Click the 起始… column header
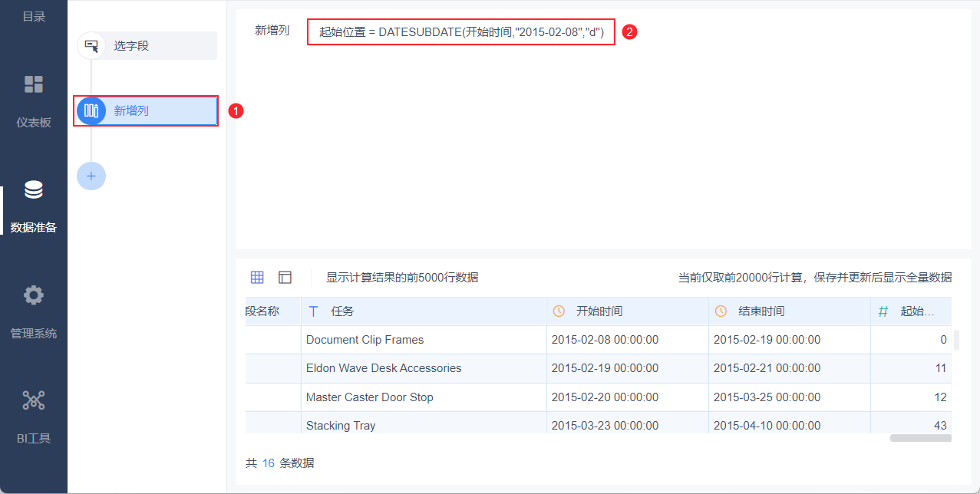Viewport: 980px width, 494px height. pos(911,311)
